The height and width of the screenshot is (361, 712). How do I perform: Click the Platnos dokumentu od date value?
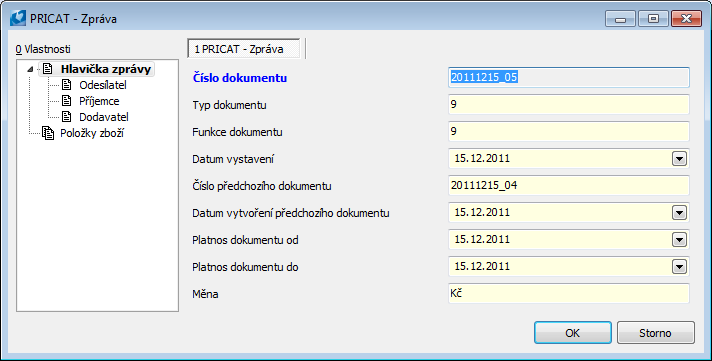point(482,239)
